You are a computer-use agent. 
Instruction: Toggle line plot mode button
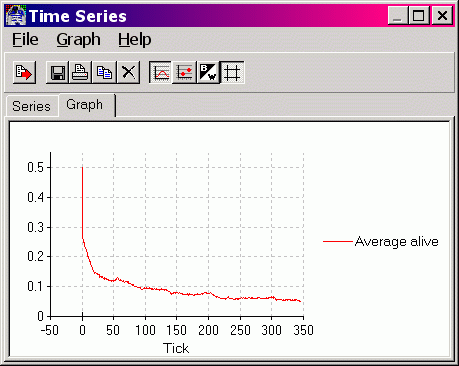[x=161, y=72]
